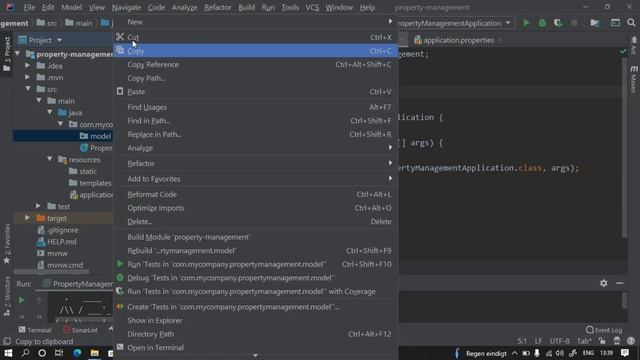Choose Find in Path... menu item
The width and height of the screenshot is (640, 360).
[x=255, y=120]
